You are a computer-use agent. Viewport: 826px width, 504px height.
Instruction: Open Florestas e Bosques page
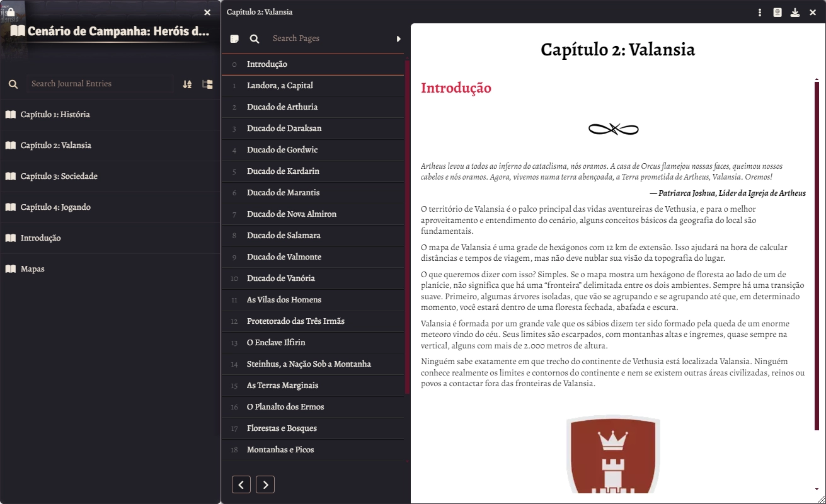[313, 428]
